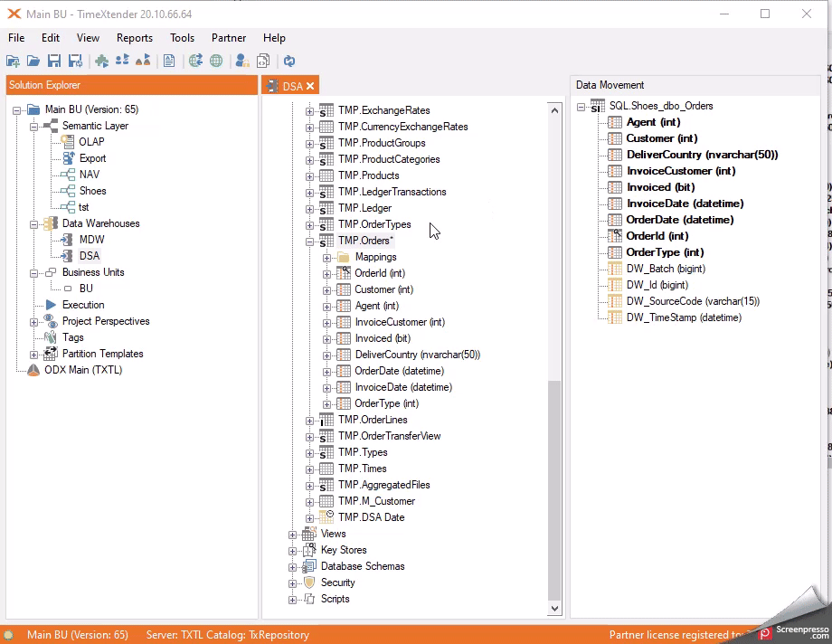Click the Tags icon in Solution Explorer
The width and height of the screenshot is (832, 644).
point(51,337)
